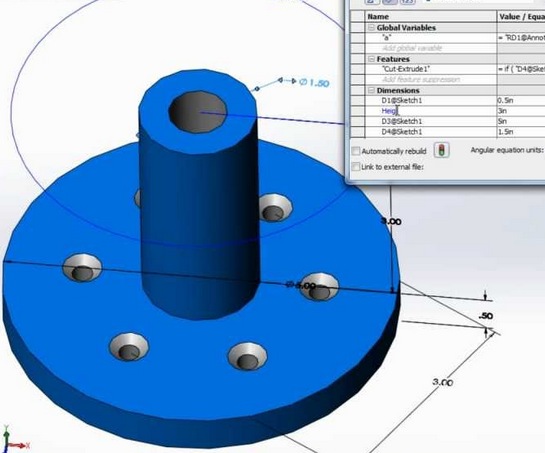Click the 'if ( D4@Sket' equation for Cut-Extrude1
Viewport: 545px width, 453px height.
521,69
